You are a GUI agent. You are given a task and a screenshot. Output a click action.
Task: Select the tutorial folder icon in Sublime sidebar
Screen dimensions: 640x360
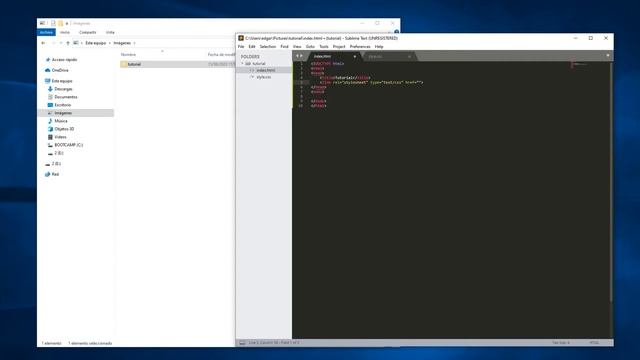pyautogui.click(x=248, y=64)
